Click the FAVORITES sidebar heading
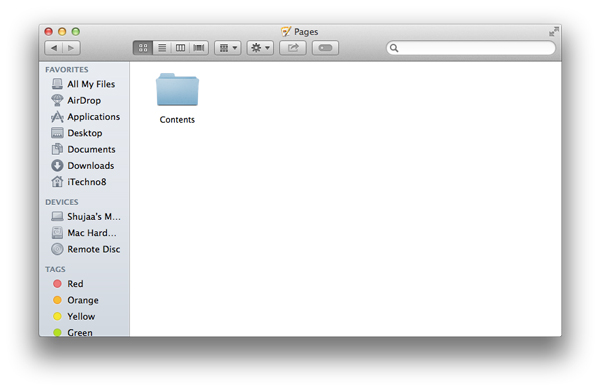This screenshot has width=600, height=390. coord(67,70)
